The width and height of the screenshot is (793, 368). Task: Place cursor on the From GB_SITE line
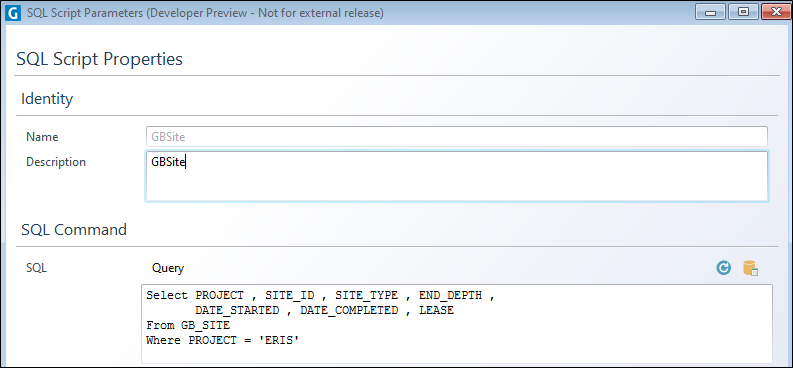tap(188, 326)
